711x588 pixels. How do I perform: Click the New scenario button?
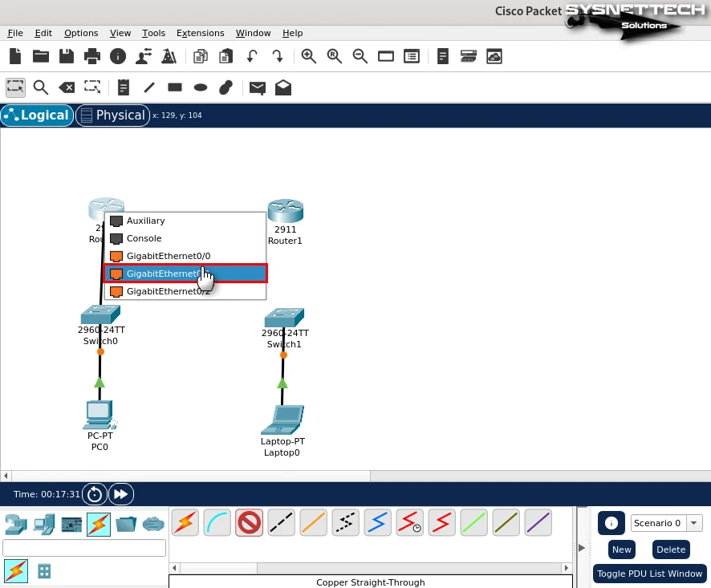[x=621, y=549]
